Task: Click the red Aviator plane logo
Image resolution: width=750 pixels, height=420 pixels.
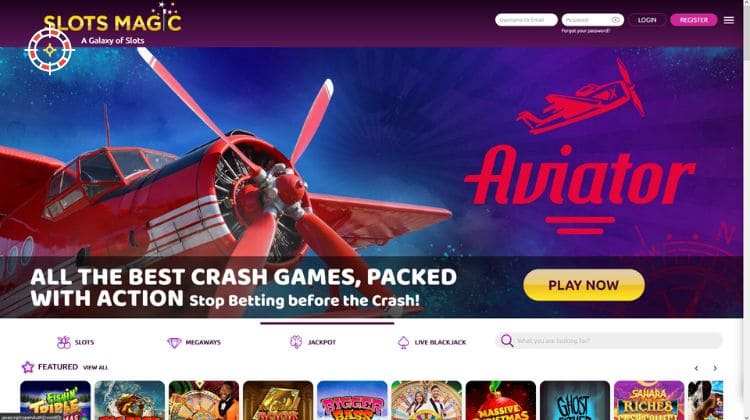Action: [580, 98]
